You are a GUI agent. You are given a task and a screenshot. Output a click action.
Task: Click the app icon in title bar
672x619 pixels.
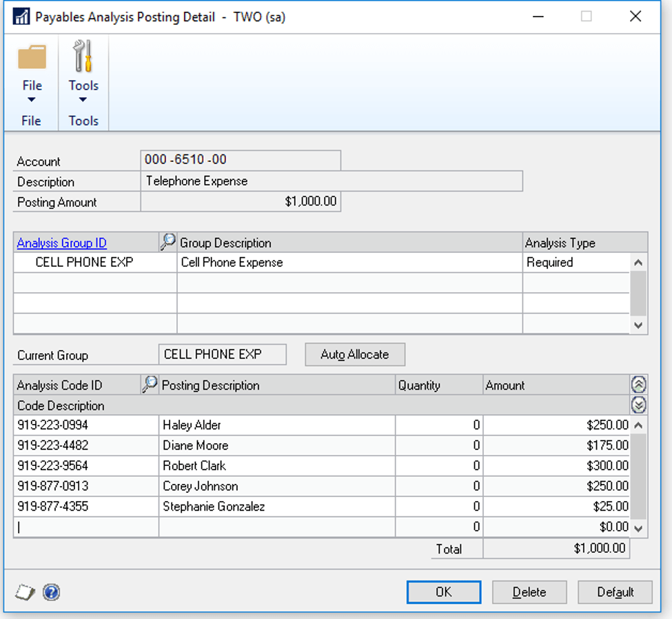[x=21, y=17]
